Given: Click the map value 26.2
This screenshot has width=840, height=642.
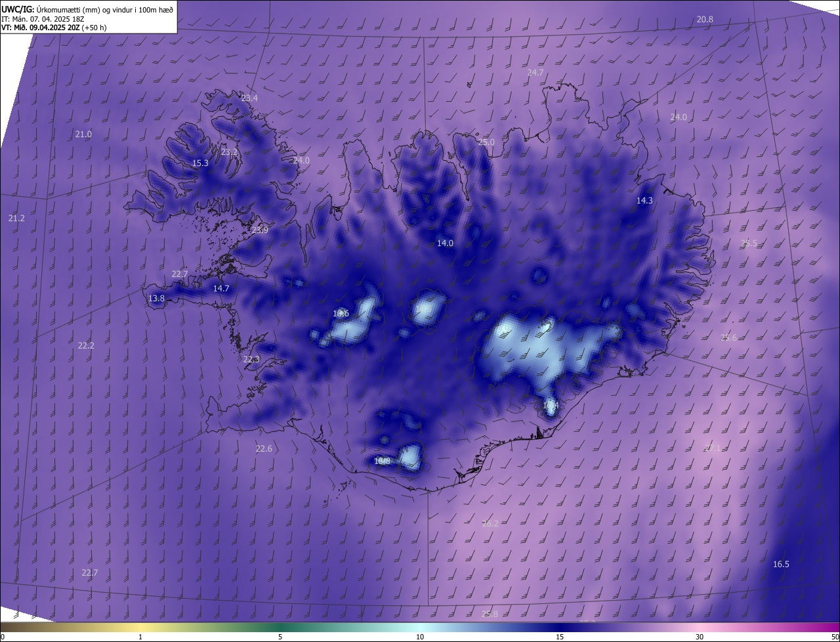Looking at the screenshot, I should tap(490, 523).
